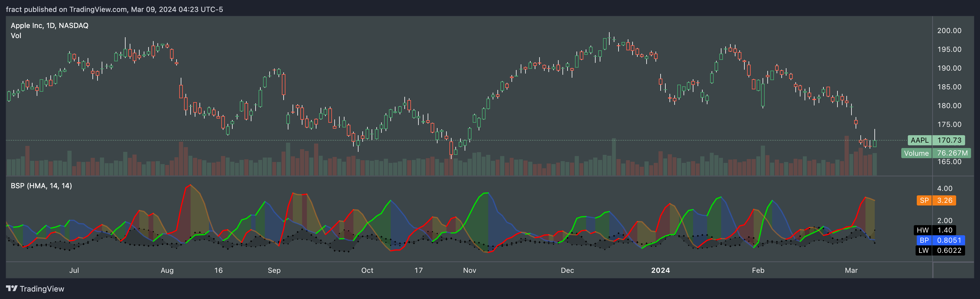Click the Oct time axis label
Image resolution: width=980 pixels, height=299 pixels.
[x=367, y=270]
